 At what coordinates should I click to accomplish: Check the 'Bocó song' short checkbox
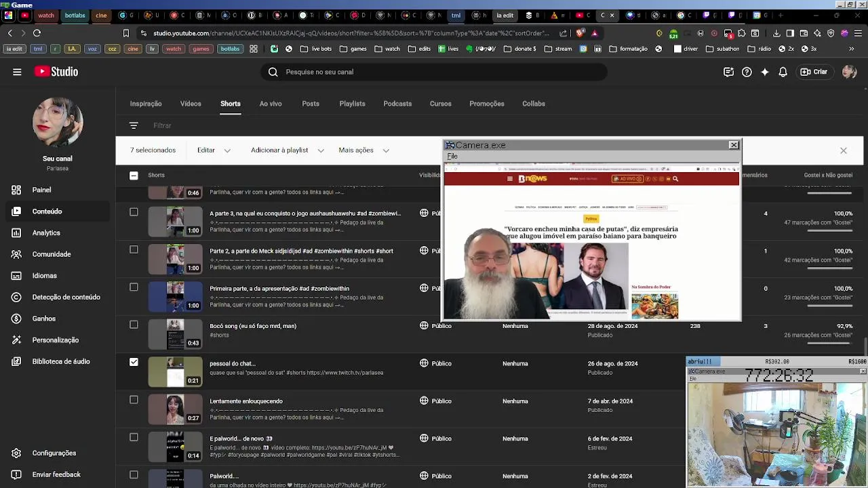pyautogui.click(x=134, y=325)
